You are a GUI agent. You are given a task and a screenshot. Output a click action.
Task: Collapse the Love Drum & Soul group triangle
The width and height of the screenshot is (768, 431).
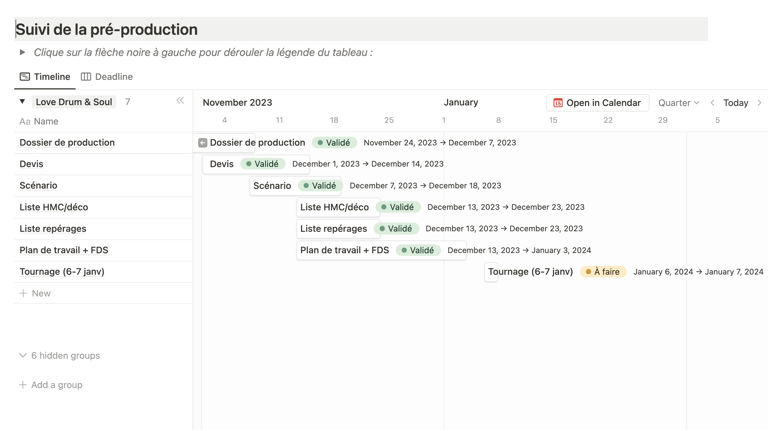[x=22, y=102]
